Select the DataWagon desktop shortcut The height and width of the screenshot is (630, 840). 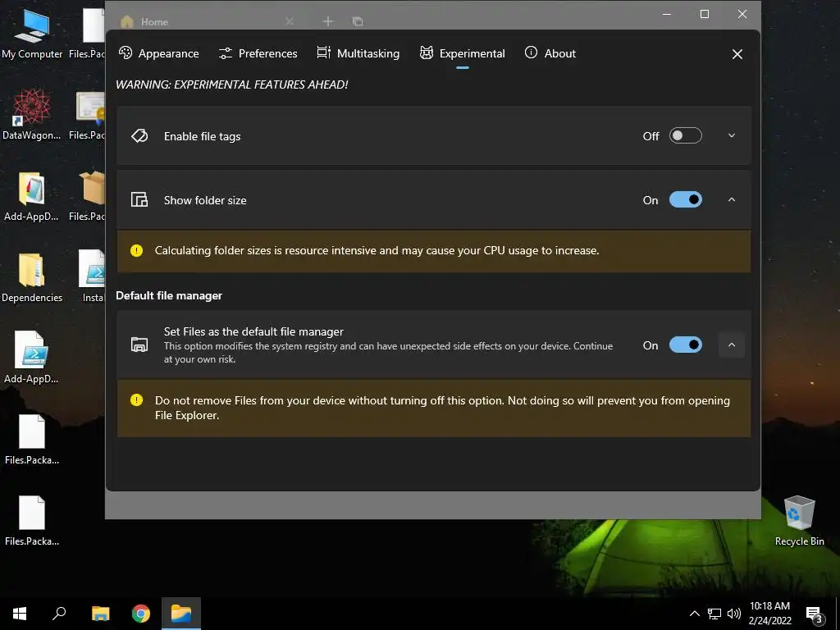coord(32,115)
